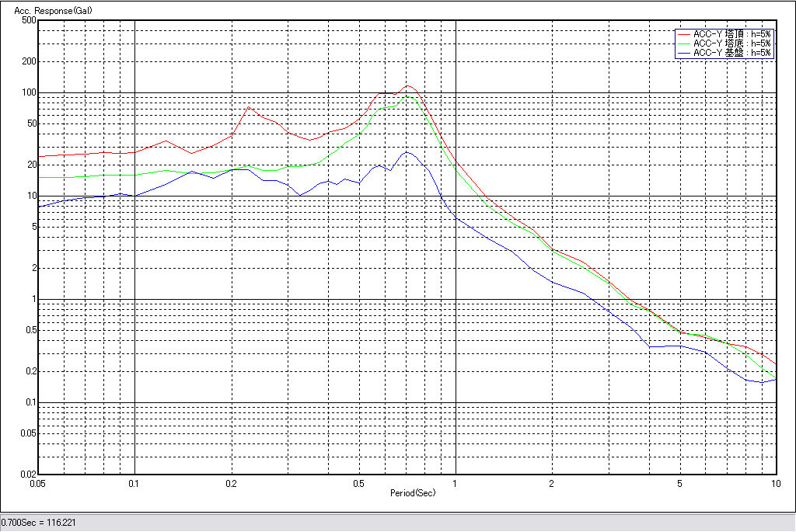Screen dimensions: 796x532
Task: Click the 2 label on the period axis
Action: click(x=552, y=484)
